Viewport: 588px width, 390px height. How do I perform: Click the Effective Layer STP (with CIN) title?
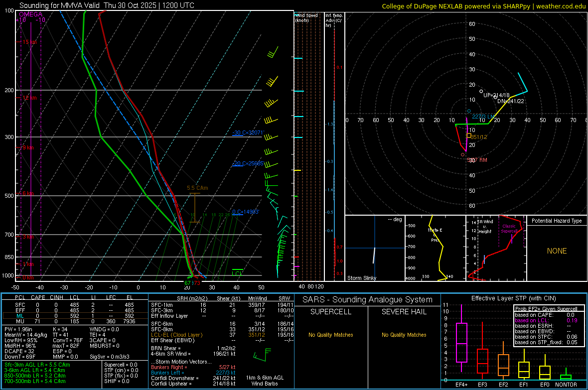513,298
